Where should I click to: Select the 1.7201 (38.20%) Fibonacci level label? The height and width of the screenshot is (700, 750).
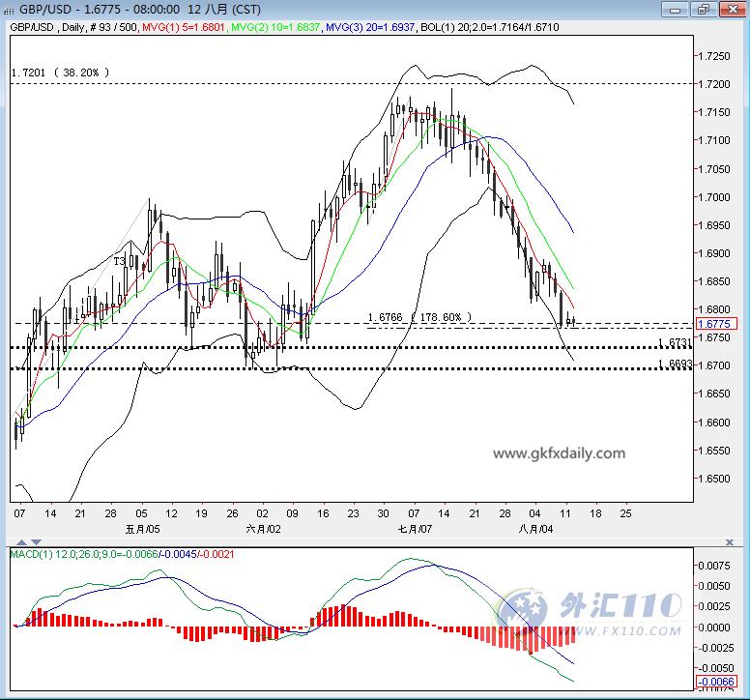(x=60, y=73)
